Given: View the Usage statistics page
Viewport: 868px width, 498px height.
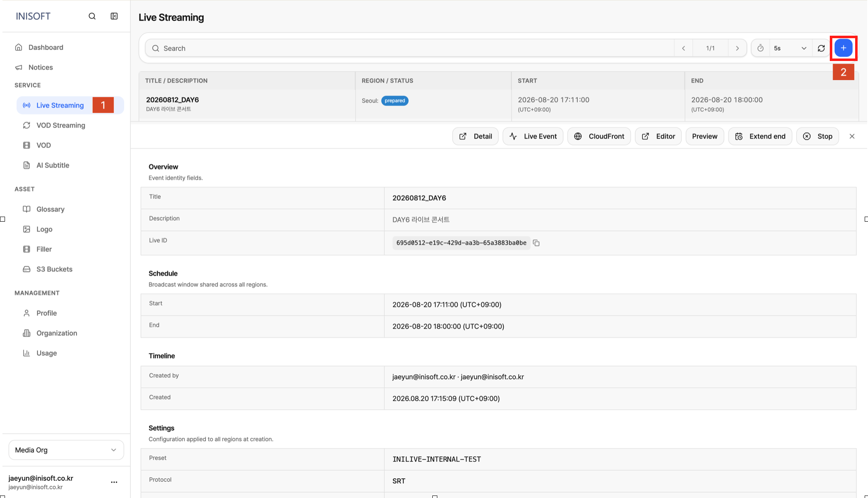Looking at the screenshot, I should click(47, 353).
